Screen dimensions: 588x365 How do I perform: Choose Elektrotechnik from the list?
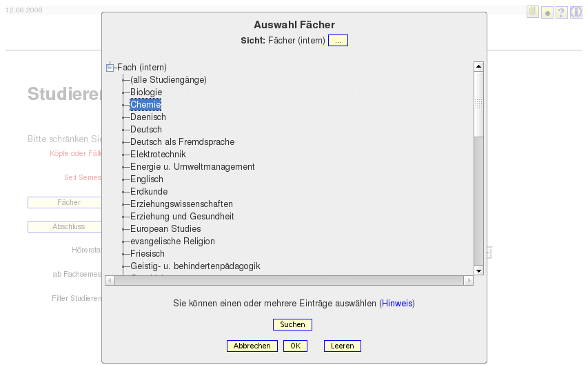(x=158, y=155)
